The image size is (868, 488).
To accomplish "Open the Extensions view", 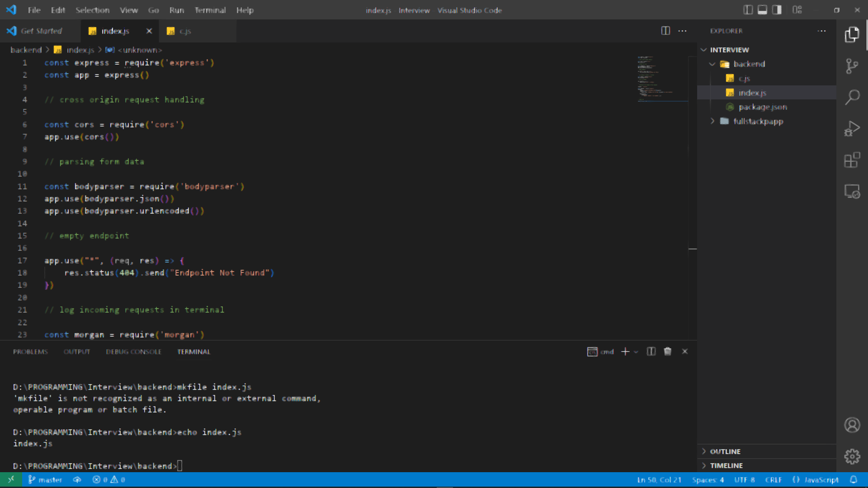I will click(852, 160).
